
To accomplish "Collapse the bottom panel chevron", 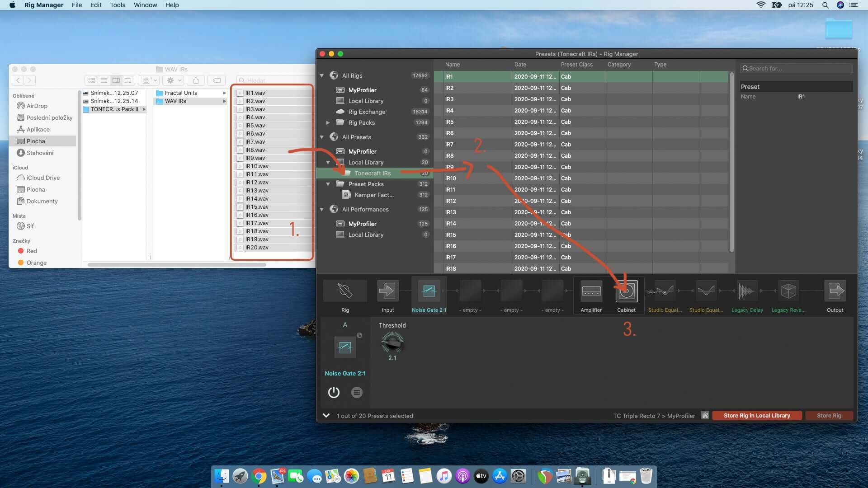I will click(326, 415).
